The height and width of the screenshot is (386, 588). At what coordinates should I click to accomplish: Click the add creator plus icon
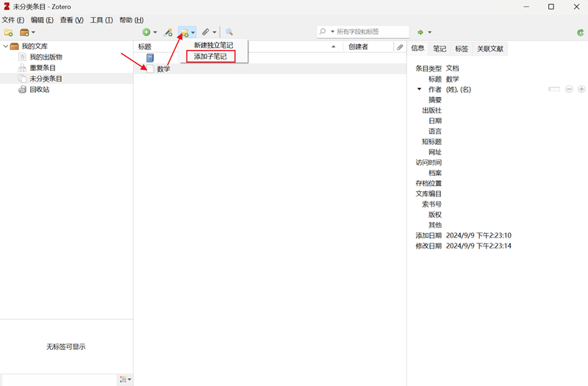pos(581,89)
